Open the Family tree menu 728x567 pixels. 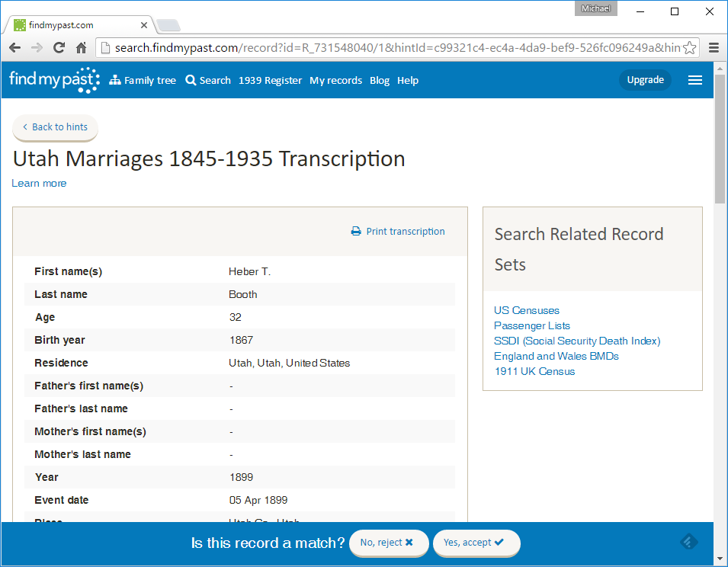tap(143, 80)
